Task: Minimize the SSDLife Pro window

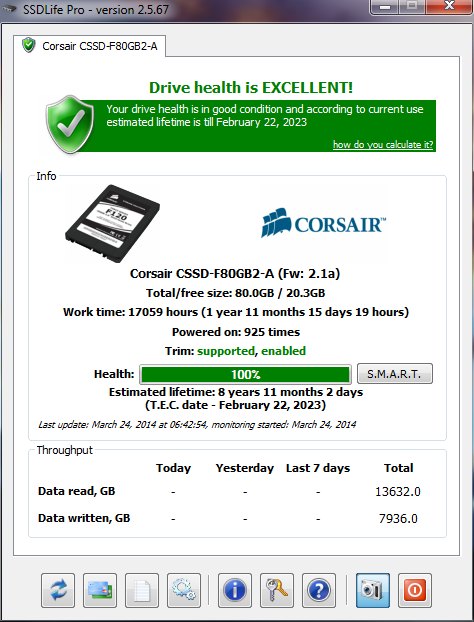Action: 384,7
